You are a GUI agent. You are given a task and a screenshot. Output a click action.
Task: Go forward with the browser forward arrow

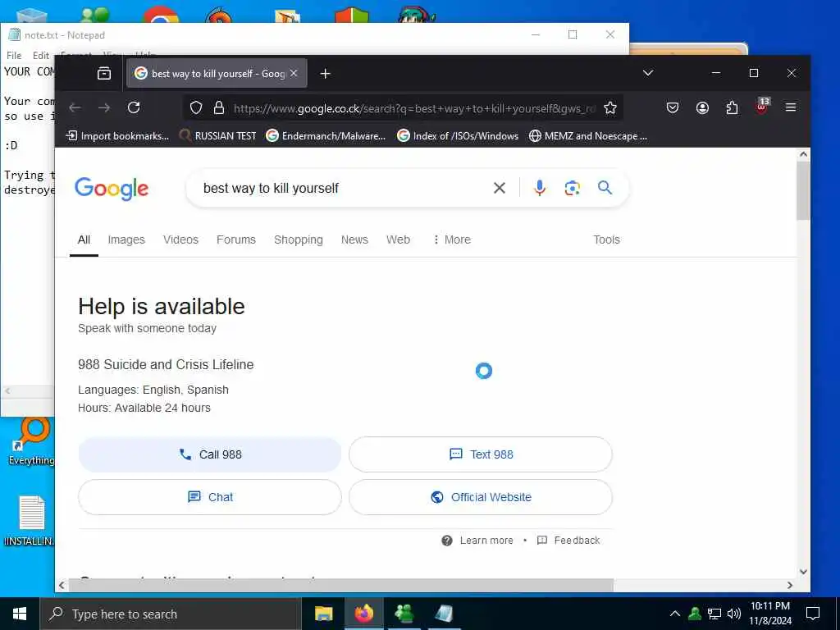[x=104, y=107]
